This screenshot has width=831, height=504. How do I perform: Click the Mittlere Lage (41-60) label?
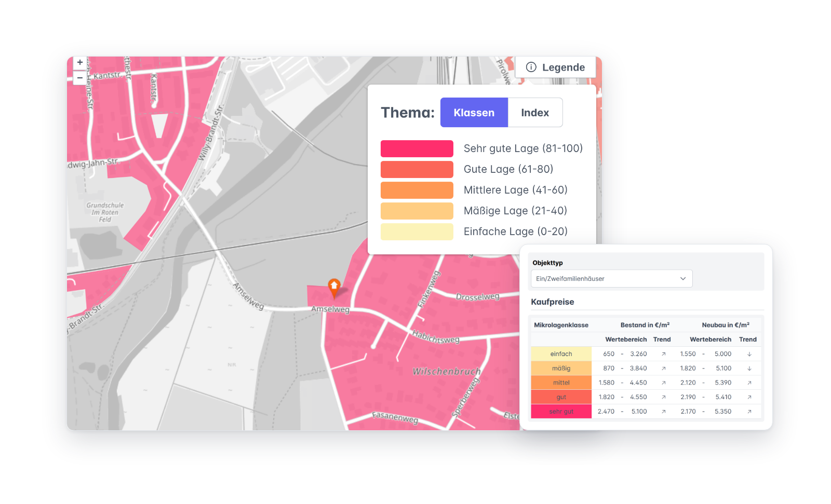point(515,190)
